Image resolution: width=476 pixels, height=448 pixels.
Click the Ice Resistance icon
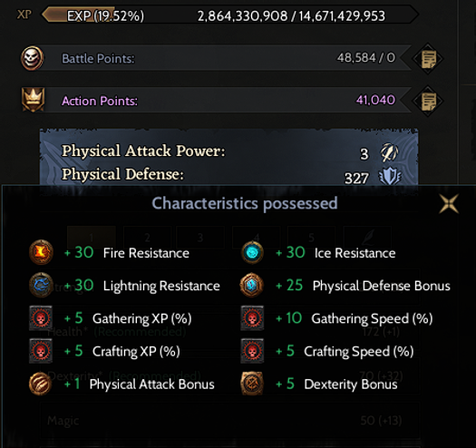[252, 252]
